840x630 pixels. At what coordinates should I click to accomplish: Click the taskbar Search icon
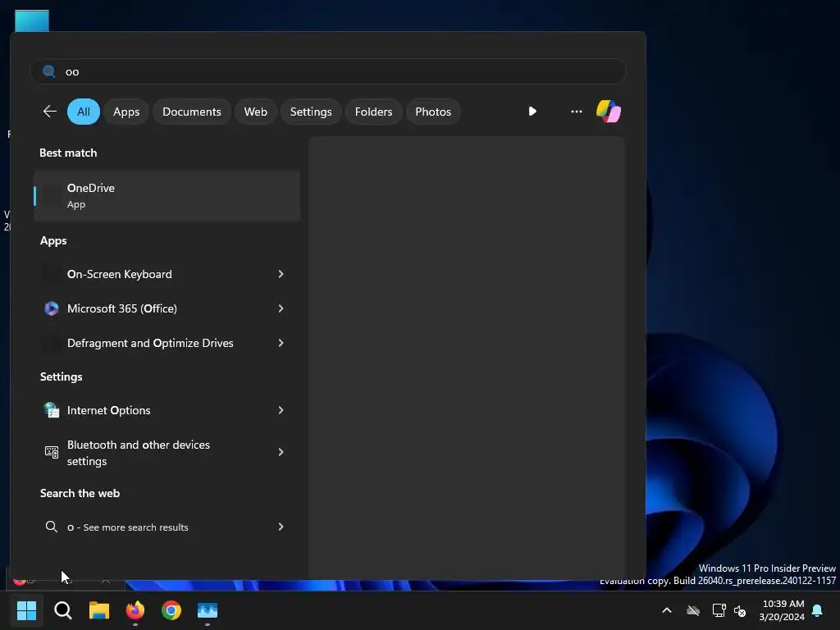pyautogui.click(x=62, y=610)
